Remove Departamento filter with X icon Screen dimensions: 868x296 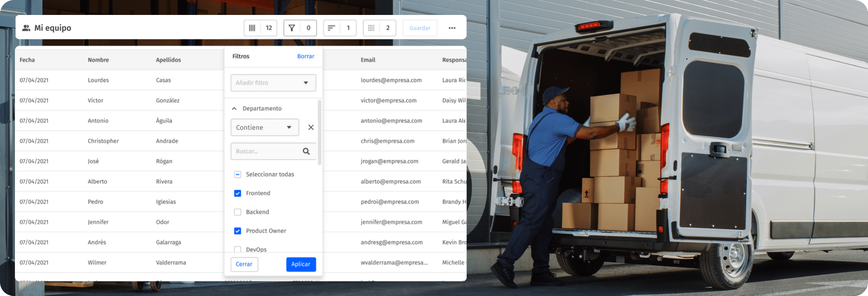[x=311, y=127]
